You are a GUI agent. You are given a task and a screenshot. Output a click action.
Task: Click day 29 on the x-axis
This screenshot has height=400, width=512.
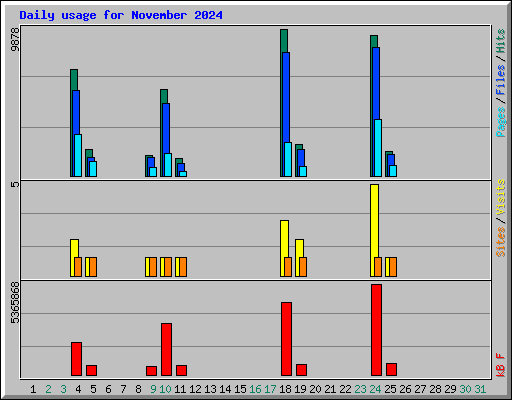tap(450, 389)
